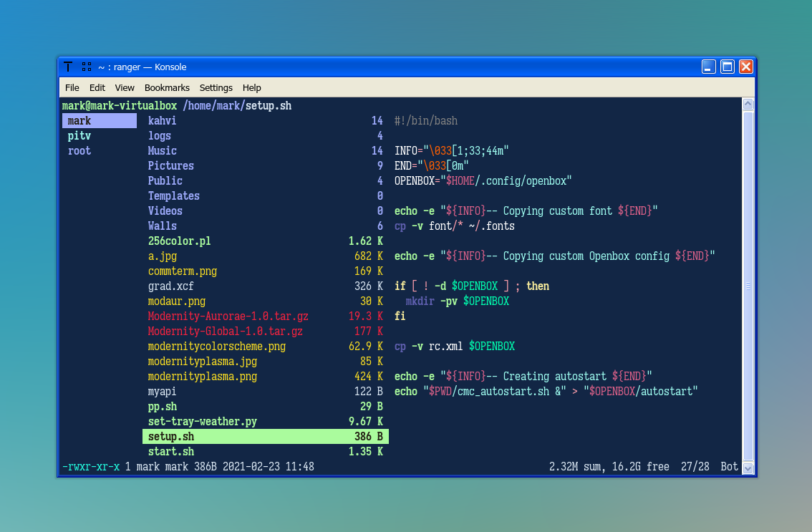Click the '2.32M sum, 16.2G free' status

tap(609, 466)
